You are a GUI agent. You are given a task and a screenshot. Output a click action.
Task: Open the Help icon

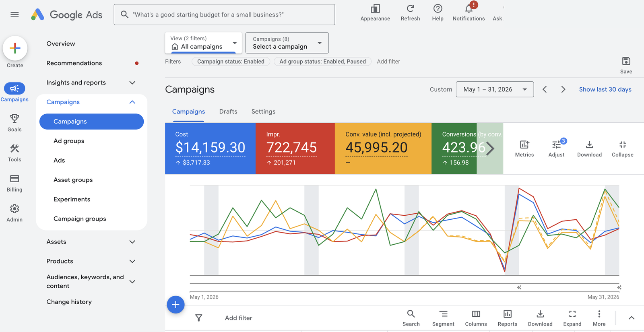(x=438, y=8)
